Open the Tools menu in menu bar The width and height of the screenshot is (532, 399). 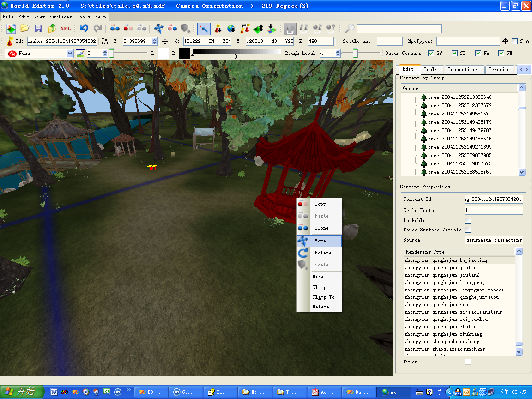pos(83,17)
